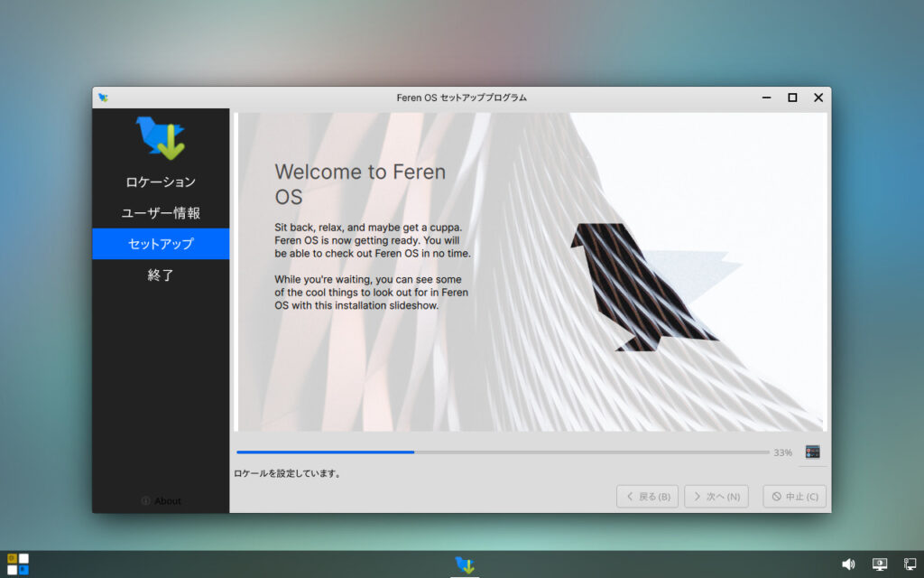Click the 次へ (N) next button

click(x=716, y=497)
